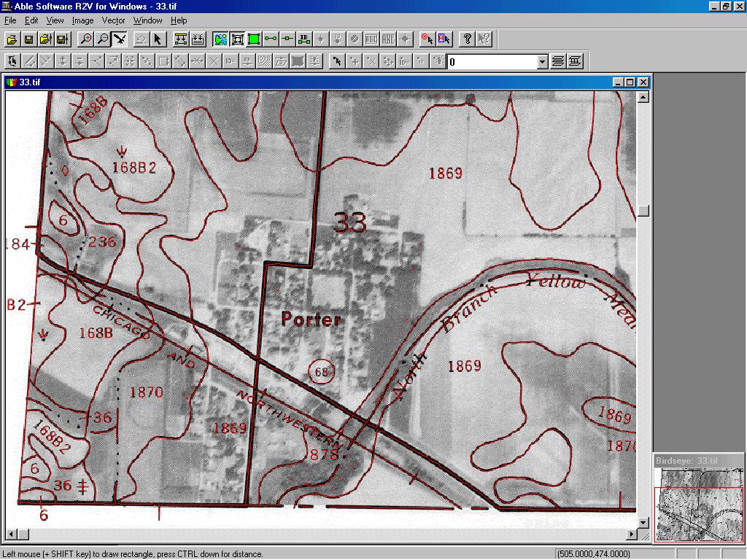Screen dimensions: 747x560
Task: Close the 33.tif document window
Action: click(x=643, y=82)
